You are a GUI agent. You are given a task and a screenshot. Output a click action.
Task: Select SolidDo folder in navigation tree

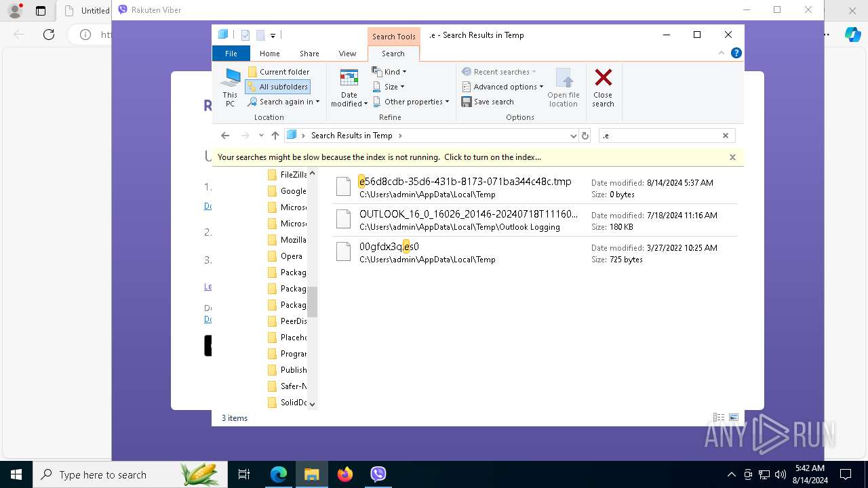click(287, 403)
